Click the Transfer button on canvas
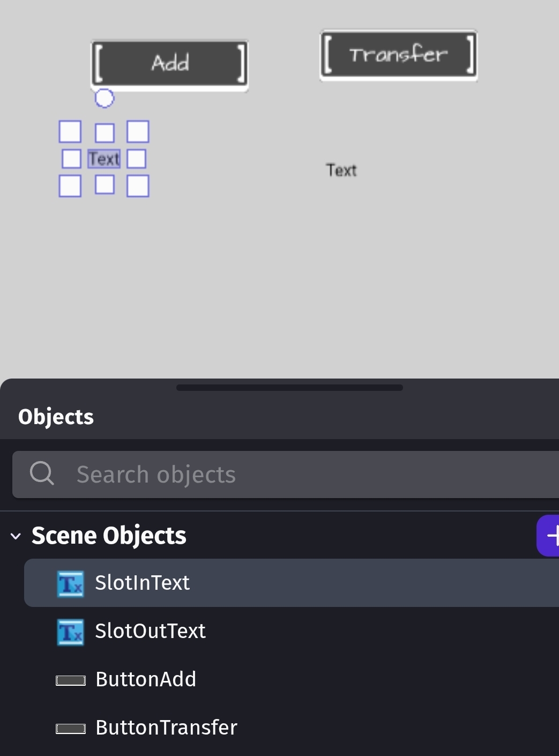 click(398, 55)
